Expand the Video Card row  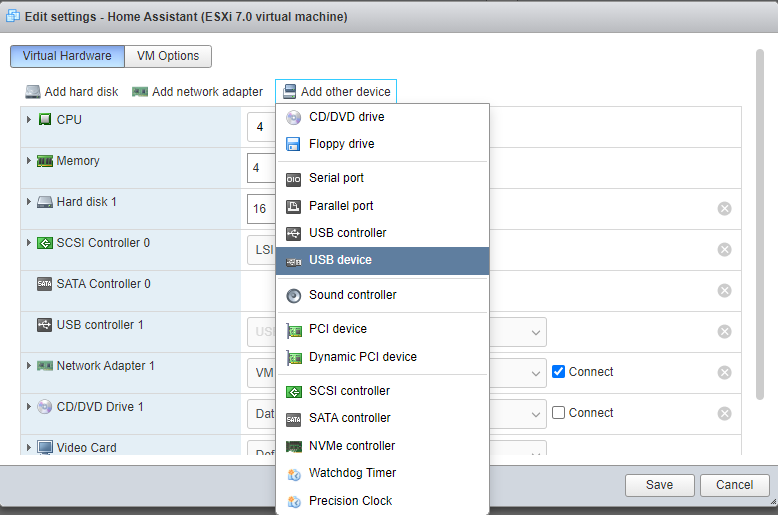(29, 448)
